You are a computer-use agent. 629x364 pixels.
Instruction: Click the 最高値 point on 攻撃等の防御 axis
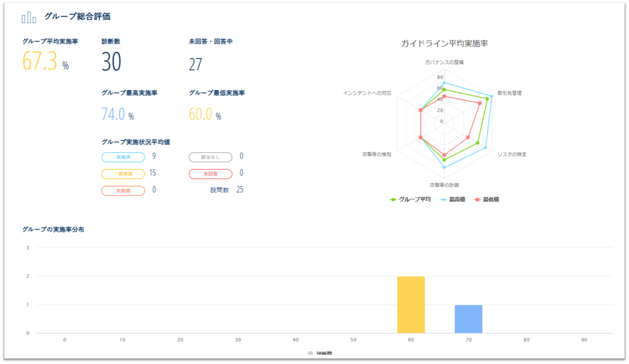[444, 167]
